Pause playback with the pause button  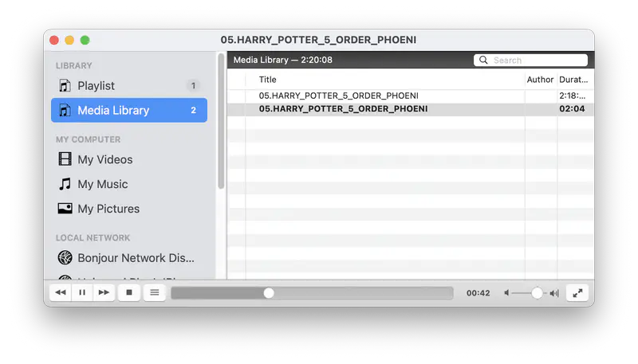point(82,292)
